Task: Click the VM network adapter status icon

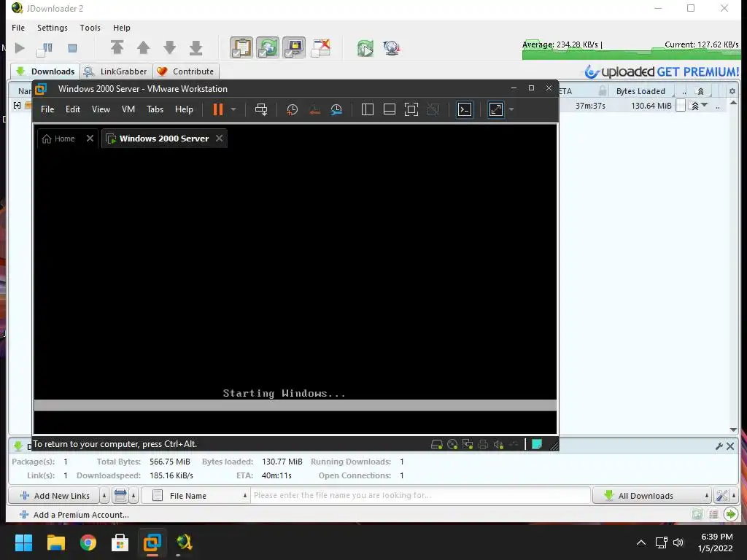Action: tap(468, 444)
